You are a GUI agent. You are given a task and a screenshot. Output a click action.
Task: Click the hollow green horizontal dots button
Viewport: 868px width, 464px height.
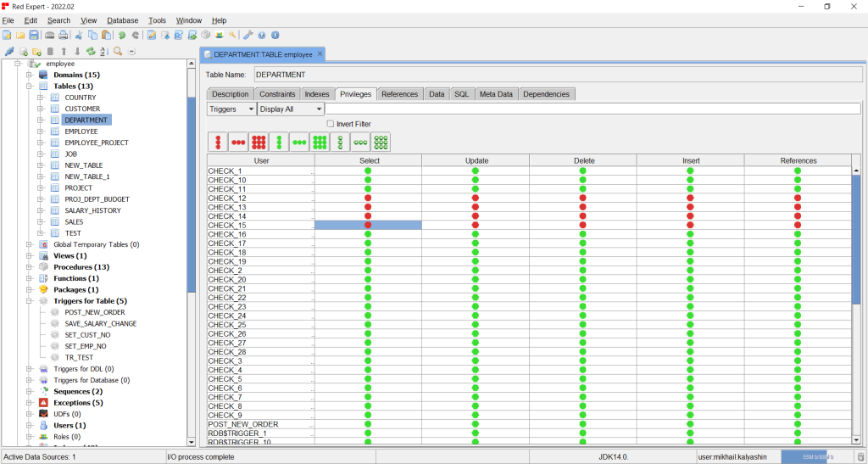pos(360,143)
